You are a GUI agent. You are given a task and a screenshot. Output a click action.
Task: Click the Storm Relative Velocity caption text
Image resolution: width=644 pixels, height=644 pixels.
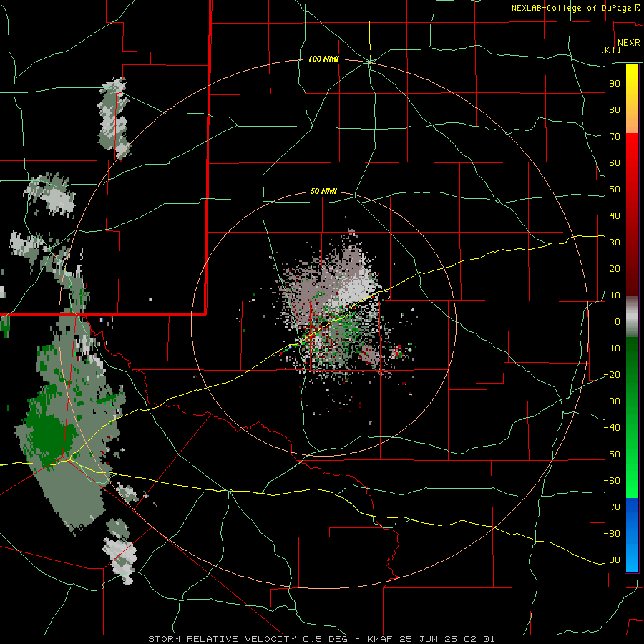tap(321, 639)
